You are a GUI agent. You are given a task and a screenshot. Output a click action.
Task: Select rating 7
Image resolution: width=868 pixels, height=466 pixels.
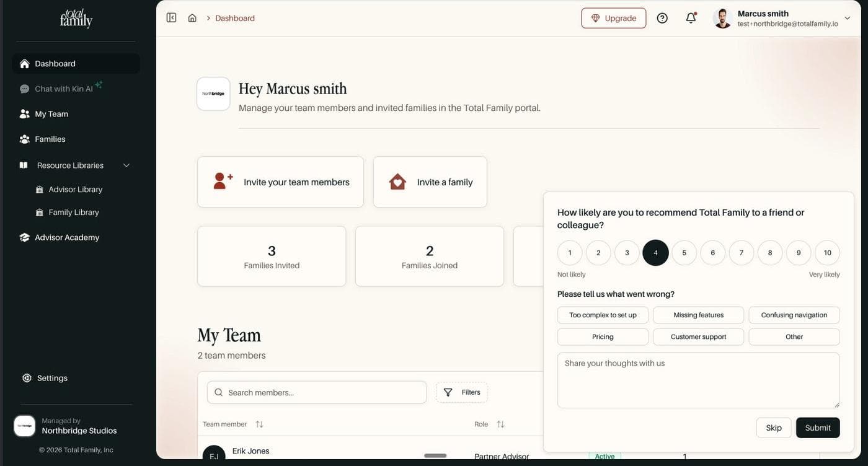(742, 253)
